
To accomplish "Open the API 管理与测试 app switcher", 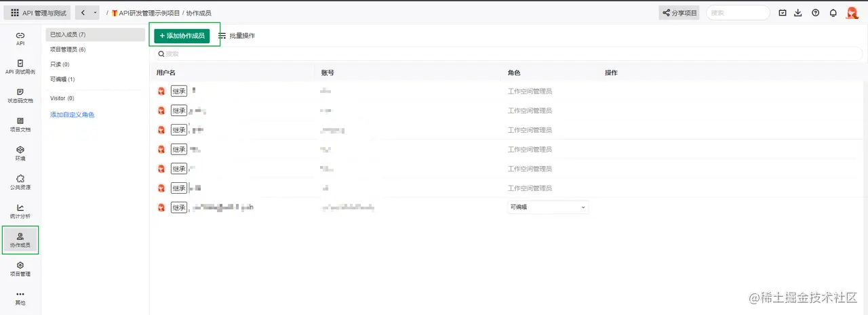I will (38, 12).
